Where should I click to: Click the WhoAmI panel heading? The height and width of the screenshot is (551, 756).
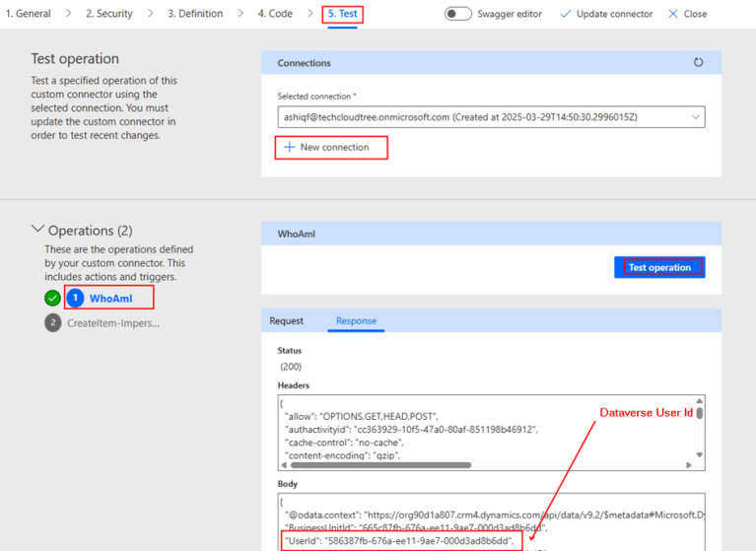(x=296, y=234)
